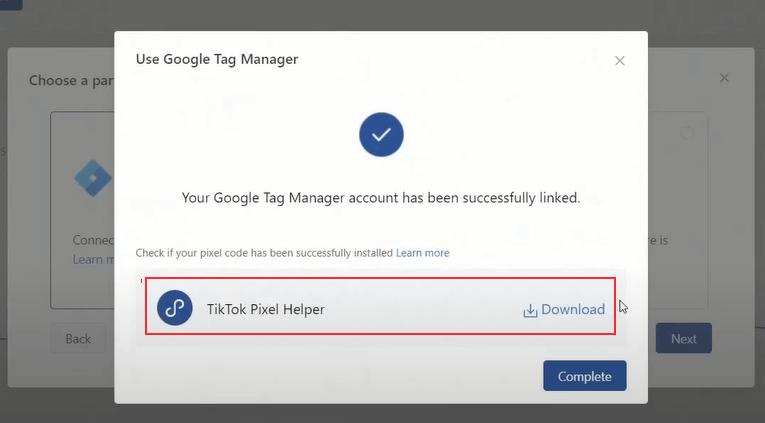Go back using the Back button
765x423 pixels.
pos(78,338)
